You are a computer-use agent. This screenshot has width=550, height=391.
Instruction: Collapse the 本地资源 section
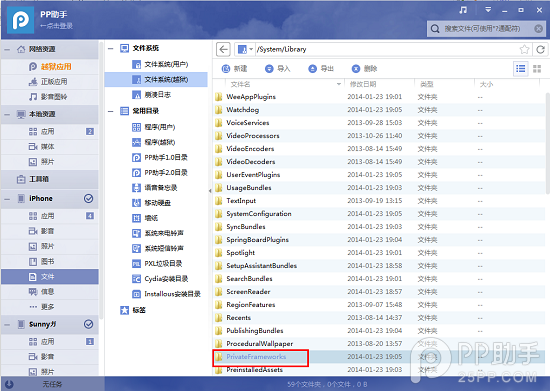tap(7, 114)
